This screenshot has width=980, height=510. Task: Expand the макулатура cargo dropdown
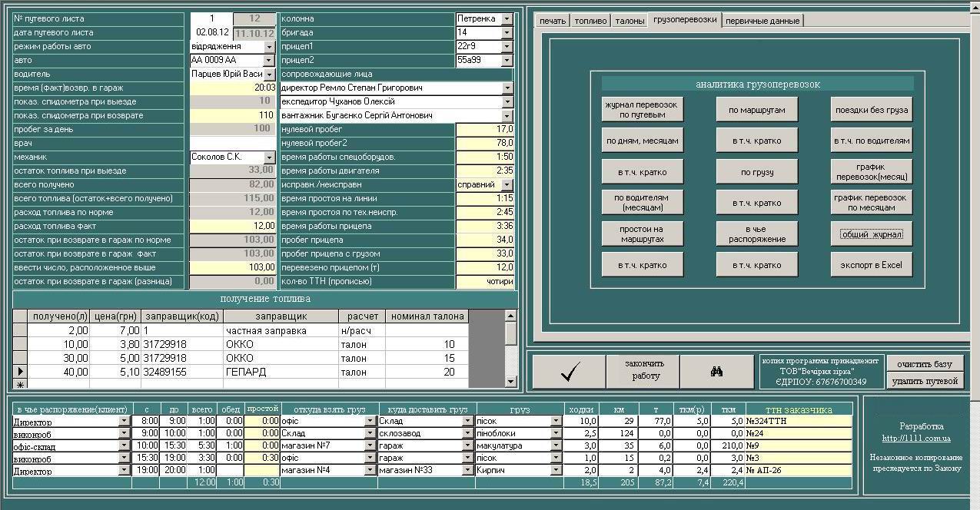[x=556, y=445]
